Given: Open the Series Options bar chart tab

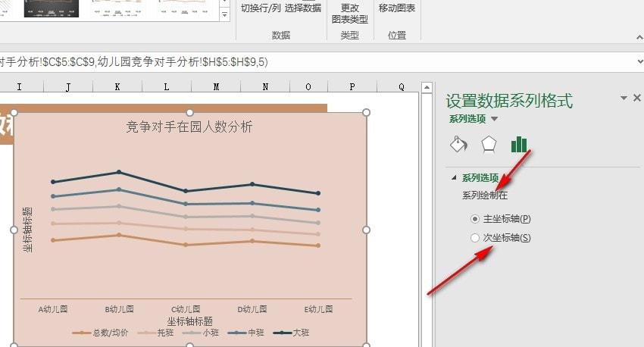Looking at the screenshot, I should point(519,144).
